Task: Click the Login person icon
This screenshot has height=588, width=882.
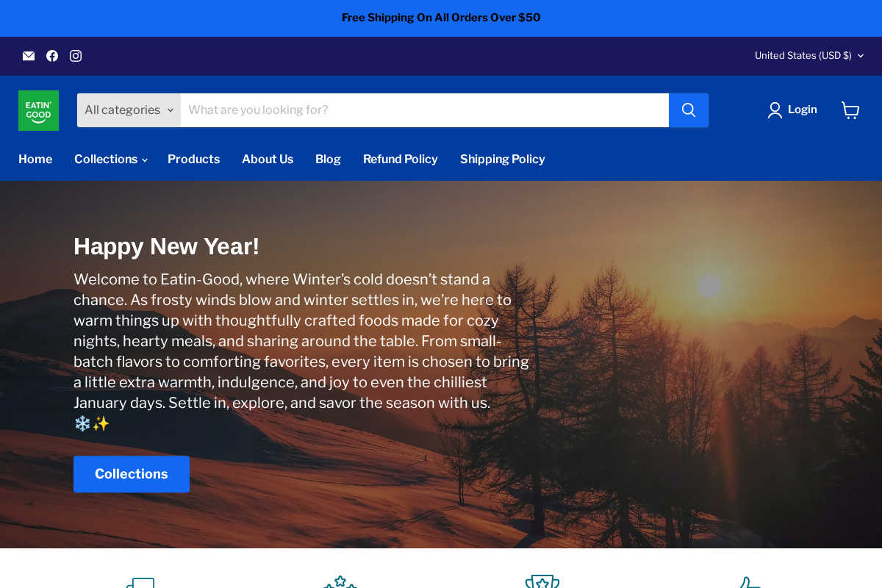Action: (x=775, y=110)
